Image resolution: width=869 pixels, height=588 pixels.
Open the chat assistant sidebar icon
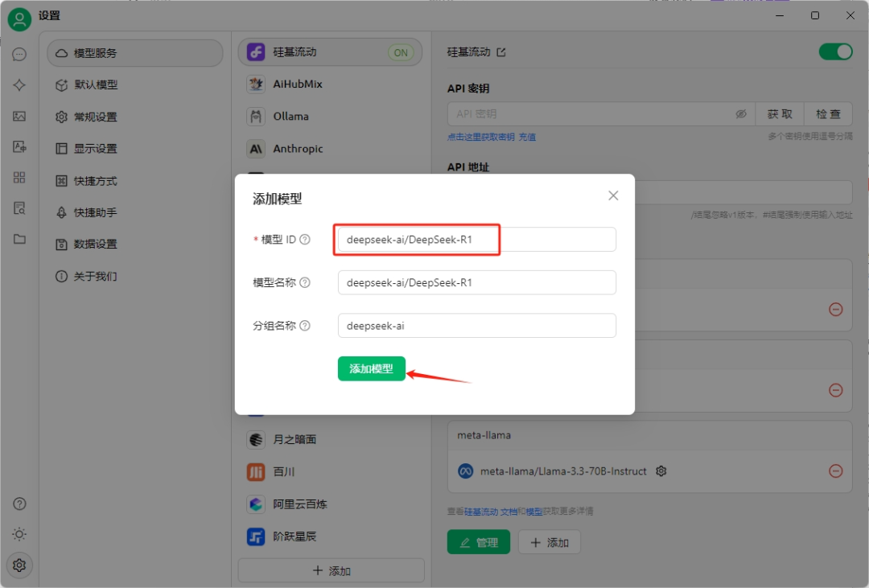19,55
